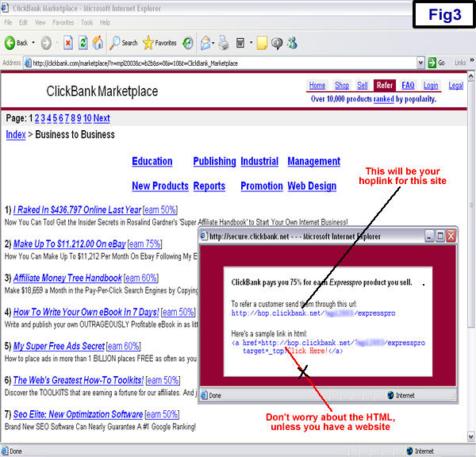Expand the Mail button dropdown arrow
This screenshot has width=476, height=457.
pyautogui.click(x=213, y=43)
